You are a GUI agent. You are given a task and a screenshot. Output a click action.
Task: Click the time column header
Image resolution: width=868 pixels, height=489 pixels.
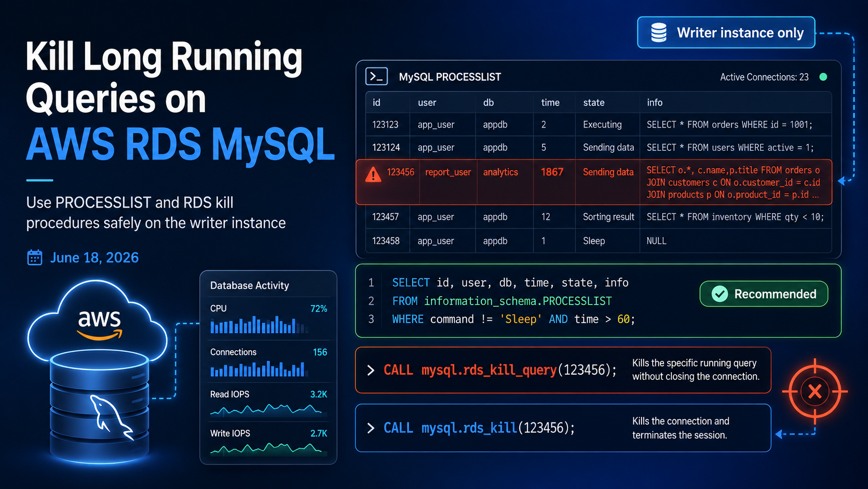coord(550,102)
